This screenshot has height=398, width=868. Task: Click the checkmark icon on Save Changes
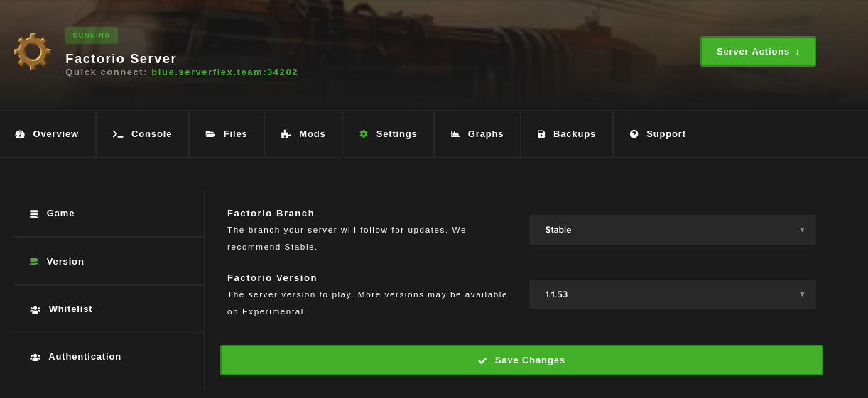(x=482, y=360)
